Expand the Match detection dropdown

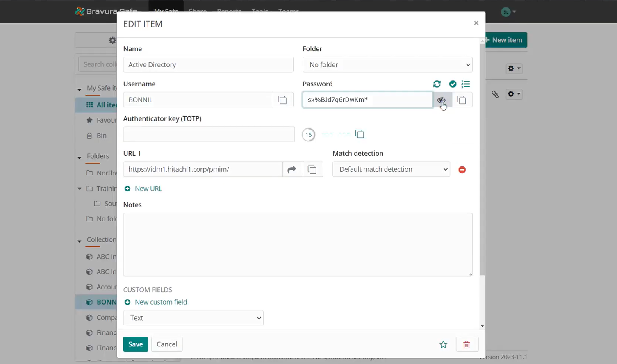click(x=391, y=169)
